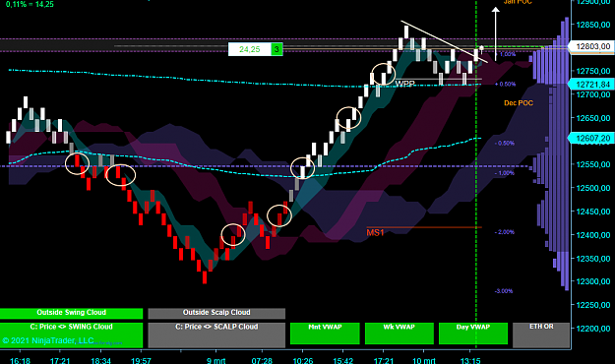Click the 12400,00 price axis label
The height and width of the screenshot is (364, 615).
click(593, 235)
